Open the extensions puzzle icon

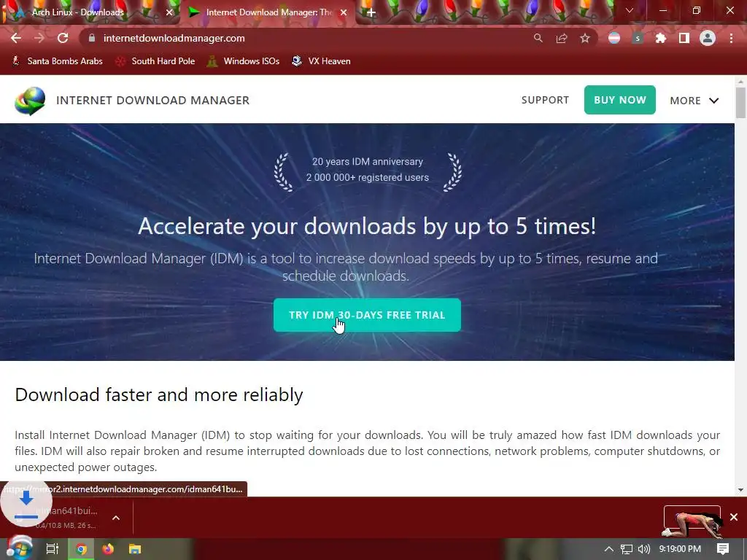[x=661, y=38]
